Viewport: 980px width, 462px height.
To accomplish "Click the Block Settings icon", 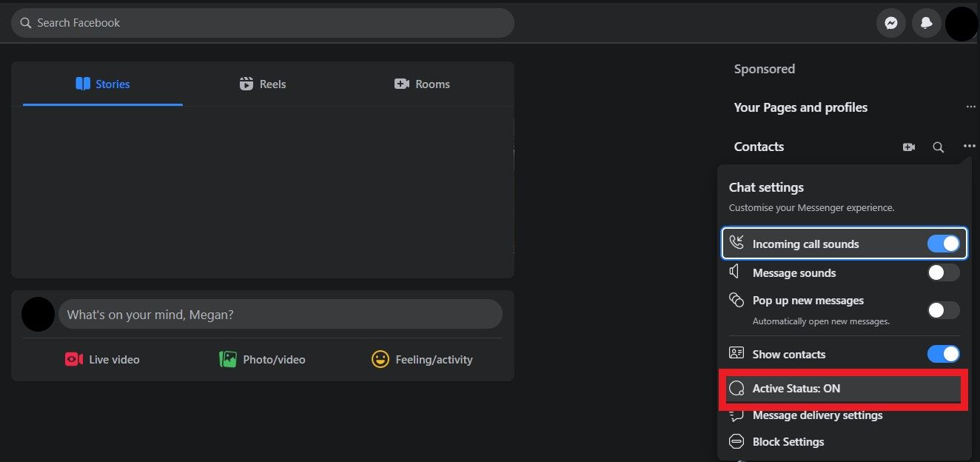I will pyautogui.click(x=736, y=442).
